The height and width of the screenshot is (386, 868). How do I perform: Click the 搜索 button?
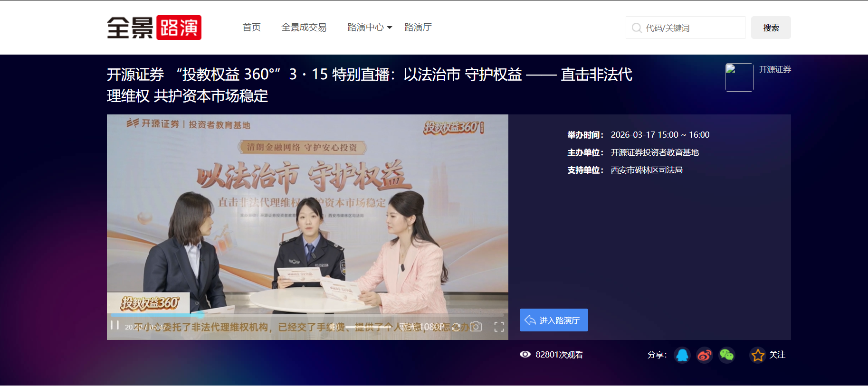click(x=771, y=28)
